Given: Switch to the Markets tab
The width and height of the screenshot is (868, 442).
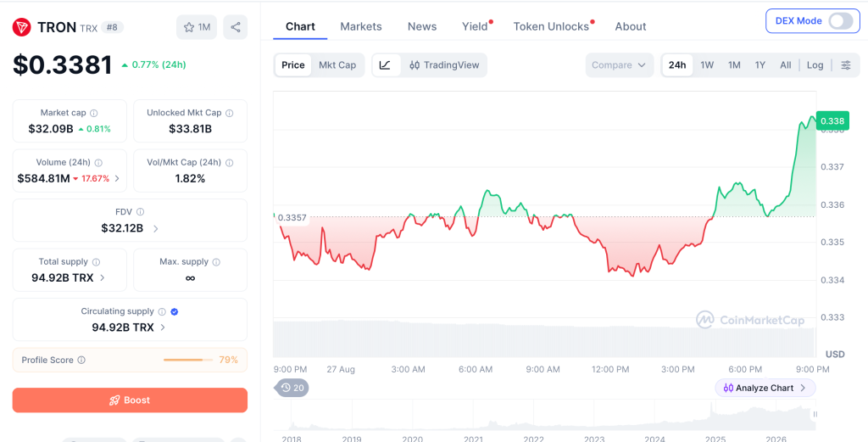Looking at the screenshot, I should (361, 26).
